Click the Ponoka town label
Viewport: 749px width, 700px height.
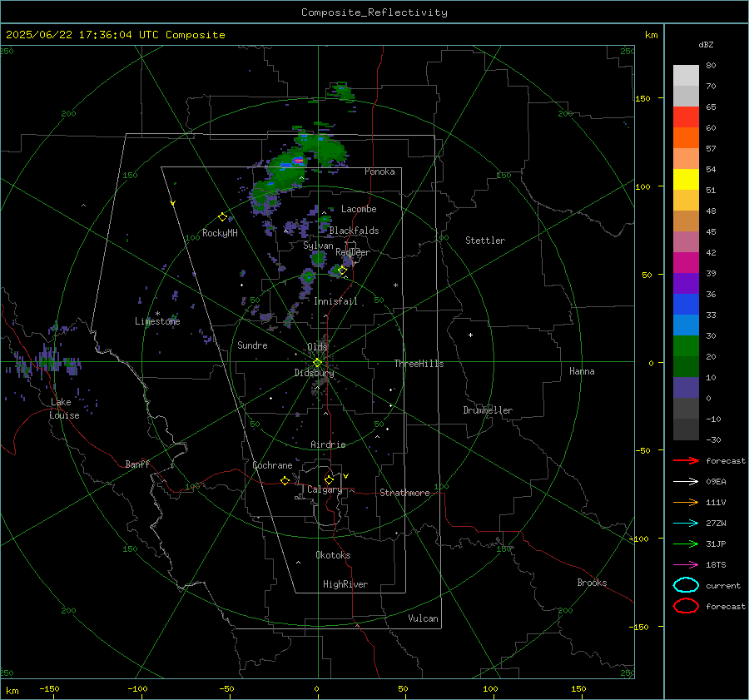click(x=379, y=171)
